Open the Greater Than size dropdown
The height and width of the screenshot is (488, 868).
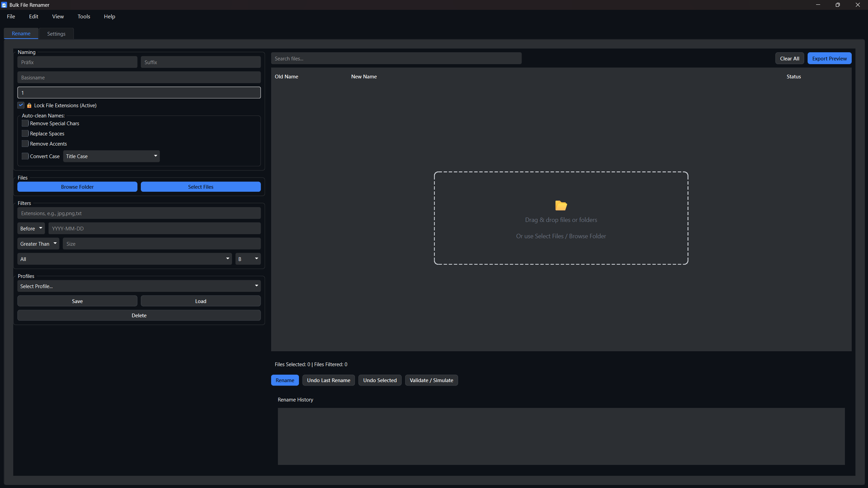click(x=38, y=244)
